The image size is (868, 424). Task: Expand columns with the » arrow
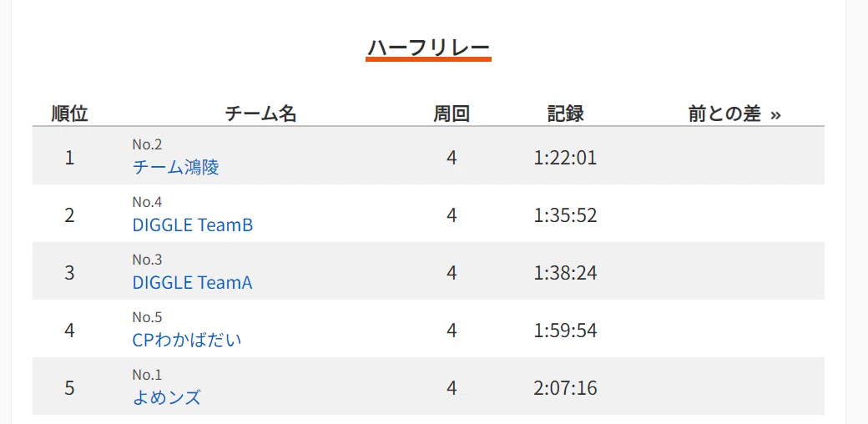point(775,114)
